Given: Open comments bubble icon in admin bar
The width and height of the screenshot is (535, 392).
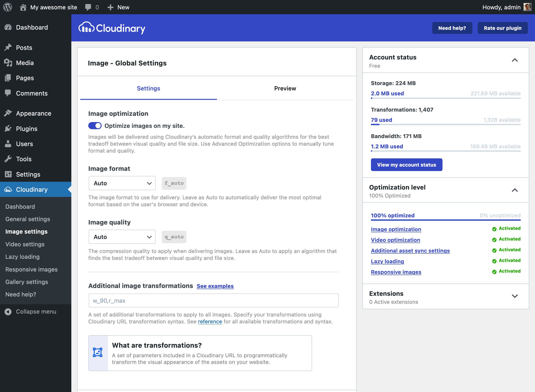Looking at the screenshot, I should pos(88,7).
